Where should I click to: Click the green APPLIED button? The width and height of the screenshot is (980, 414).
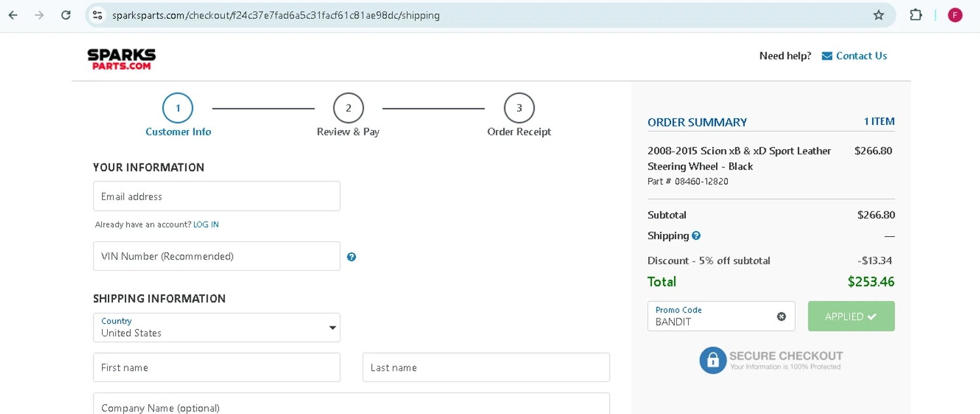click(851, 317)
